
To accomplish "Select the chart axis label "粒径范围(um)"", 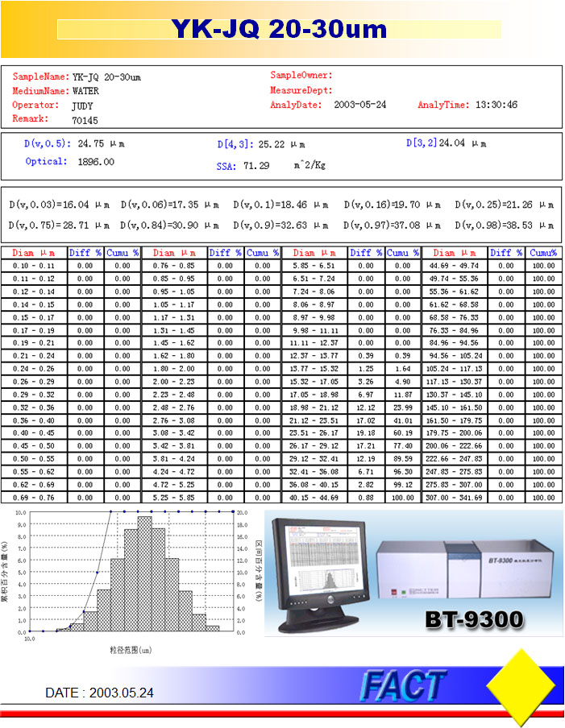I will coord(131,650).
